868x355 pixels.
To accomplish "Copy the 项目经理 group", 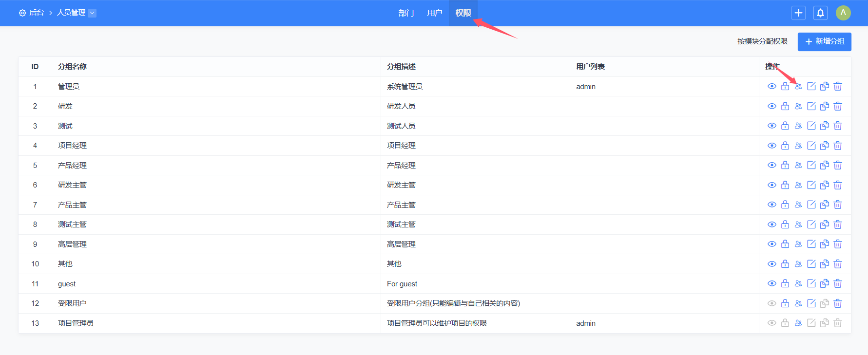I will pos(825,146).
